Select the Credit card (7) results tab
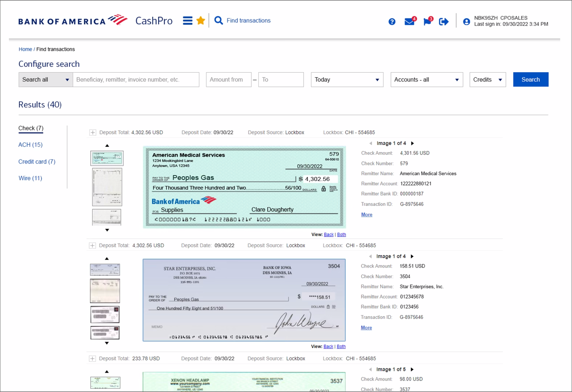 point(37,161)
